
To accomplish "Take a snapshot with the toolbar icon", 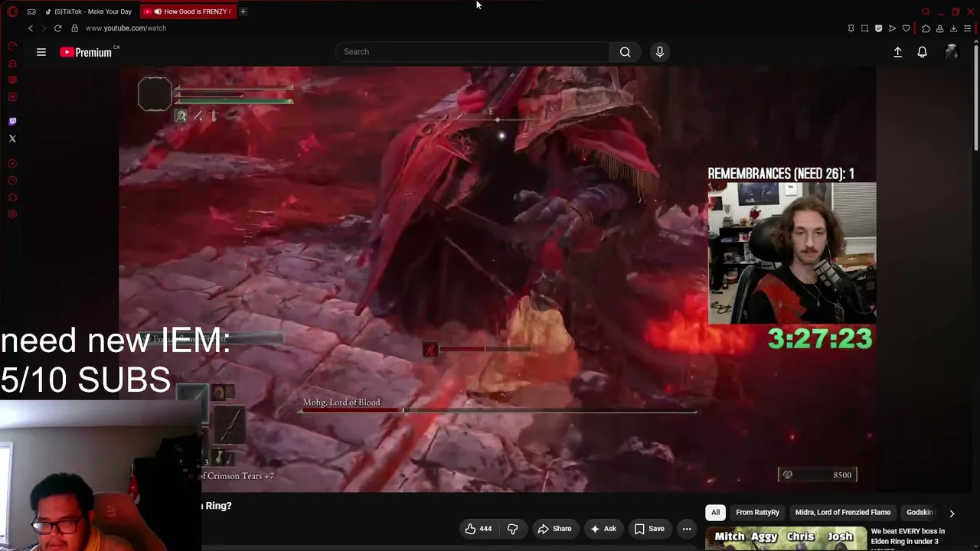I will tap(864, 28).
